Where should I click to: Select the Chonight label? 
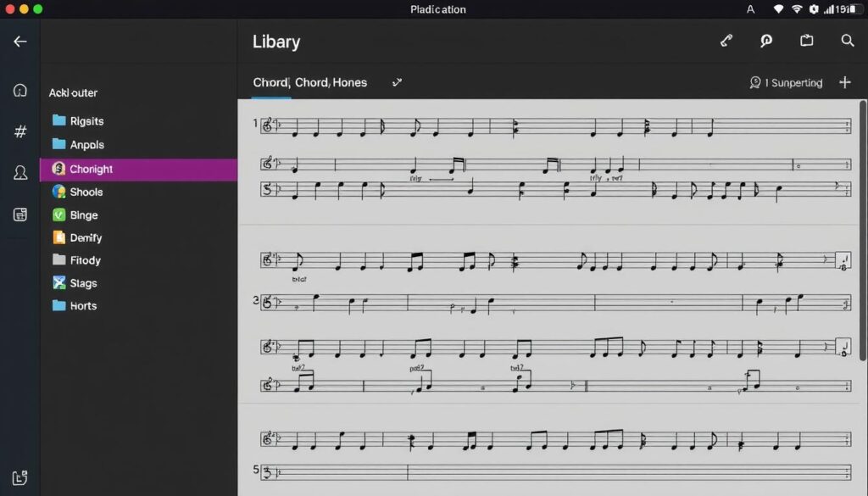(x=92, y=169)
